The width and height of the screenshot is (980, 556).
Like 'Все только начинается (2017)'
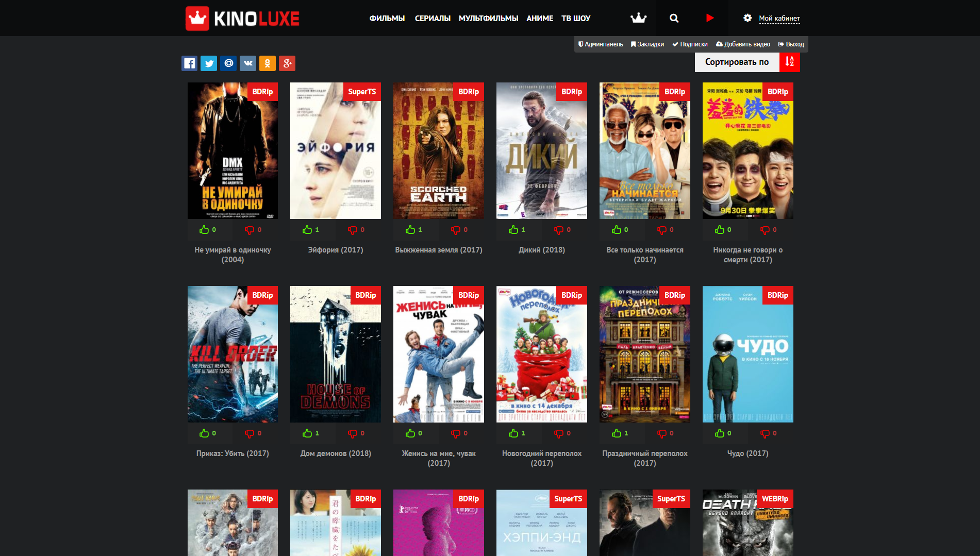[617, 230]
